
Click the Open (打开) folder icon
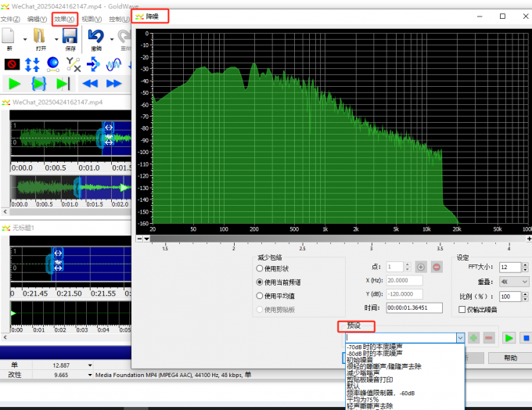(40, 36)
